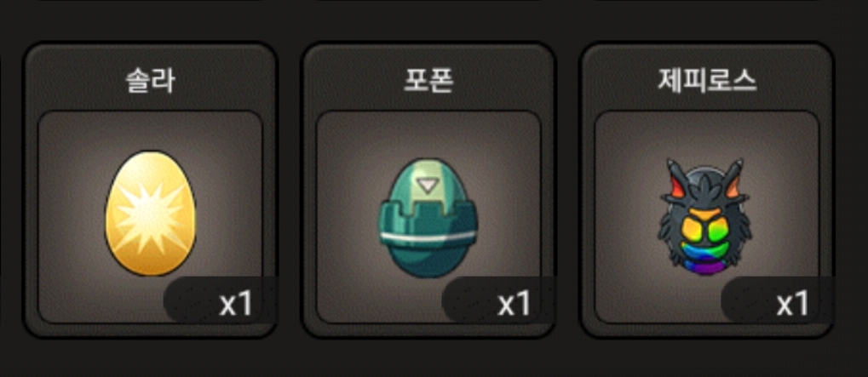Tap the 솔라 card title

tap(150, 81)
